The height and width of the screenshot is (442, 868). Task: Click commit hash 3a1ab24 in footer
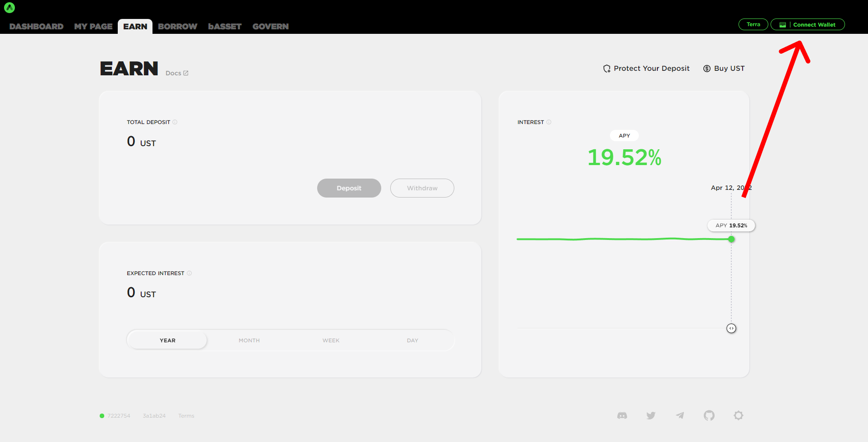pos(154,416)
